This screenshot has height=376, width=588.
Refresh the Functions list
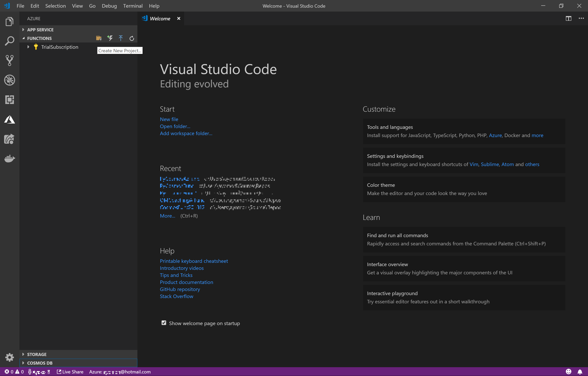pyautogui.click(x=132, y=38)
